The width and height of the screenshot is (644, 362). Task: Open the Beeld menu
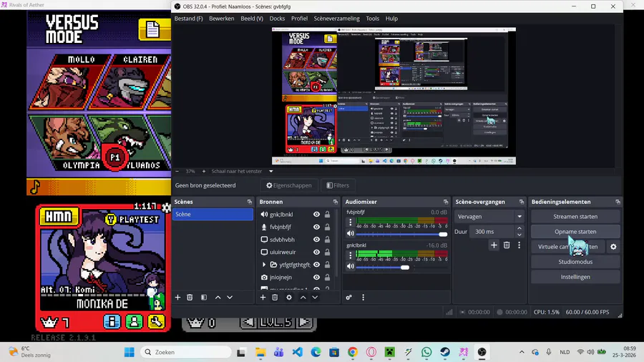pyautogui.click(x=252, y=19)
